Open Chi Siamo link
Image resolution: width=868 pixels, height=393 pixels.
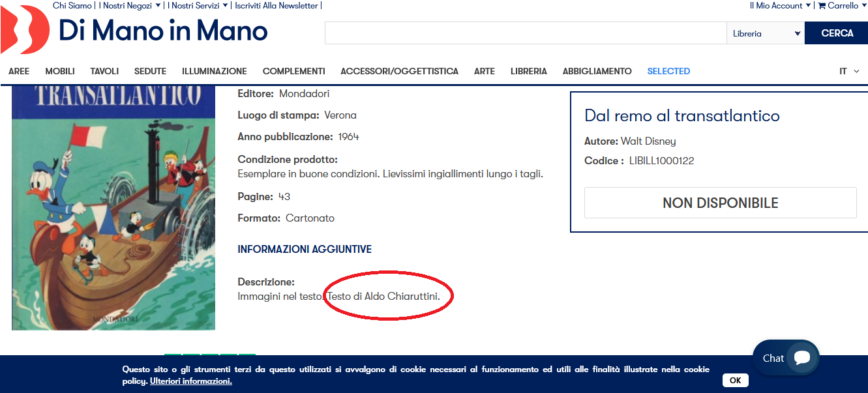tap(72, 6)
